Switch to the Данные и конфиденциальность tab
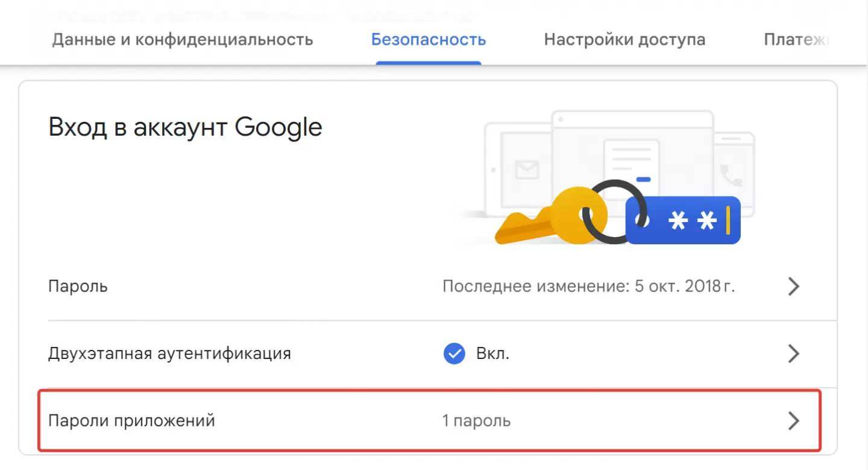Image resolution: width=868 pixels, height=470 pixels. (183, 40)
